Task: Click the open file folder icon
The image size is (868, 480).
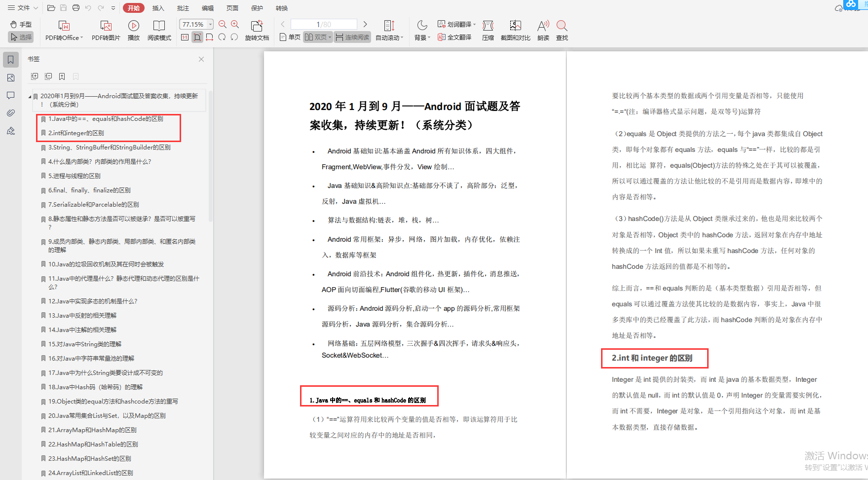Action: click(x=51, y=8)
